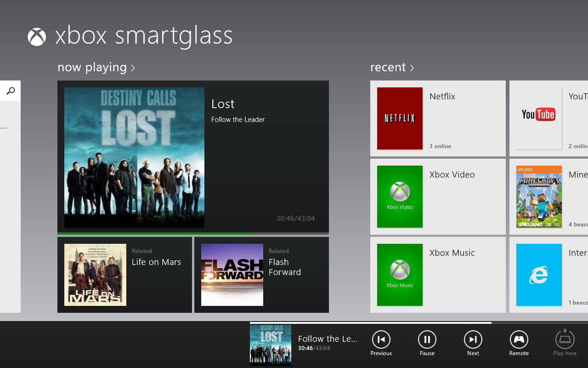Screen dimensions: 588x368
Task: Launch the YouTube tile
Action: coord(538,118)
